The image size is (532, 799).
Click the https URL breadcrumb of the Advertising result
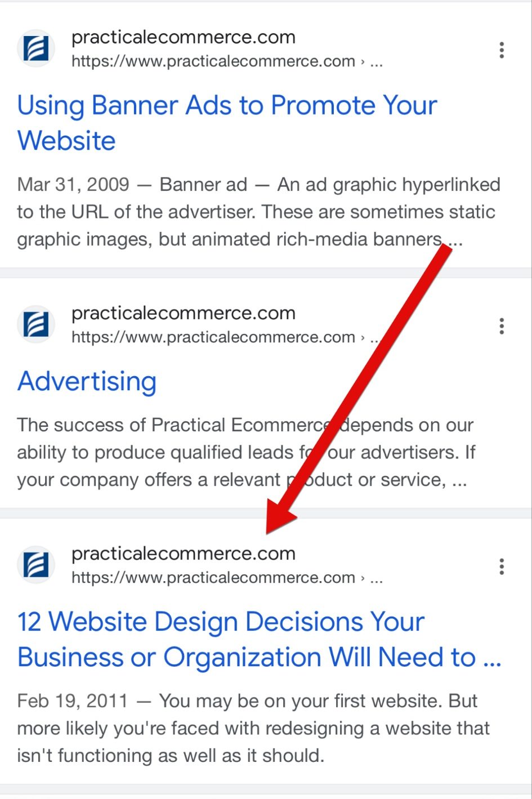pyautogui.click(x=227, y=337)
